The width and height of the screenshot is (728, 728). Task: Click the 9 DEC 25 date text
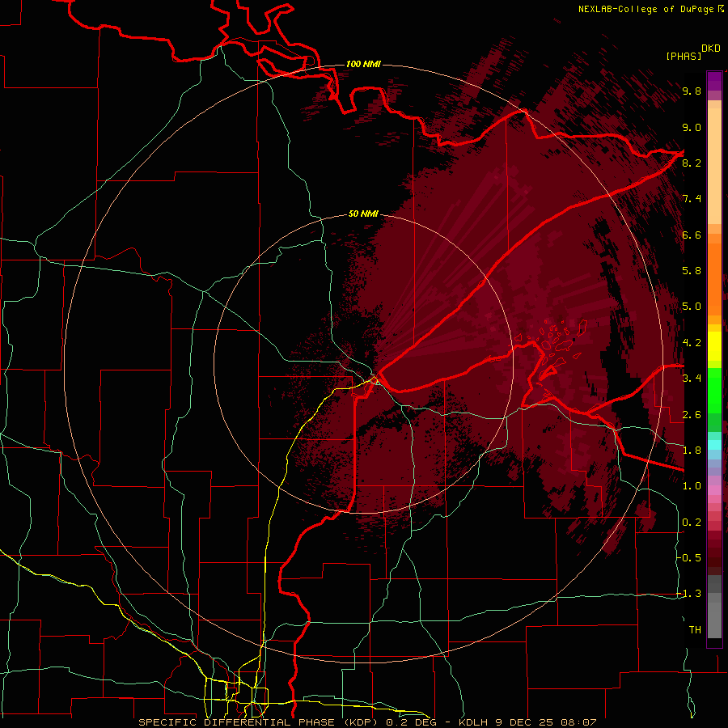click(x=525, y=722)
